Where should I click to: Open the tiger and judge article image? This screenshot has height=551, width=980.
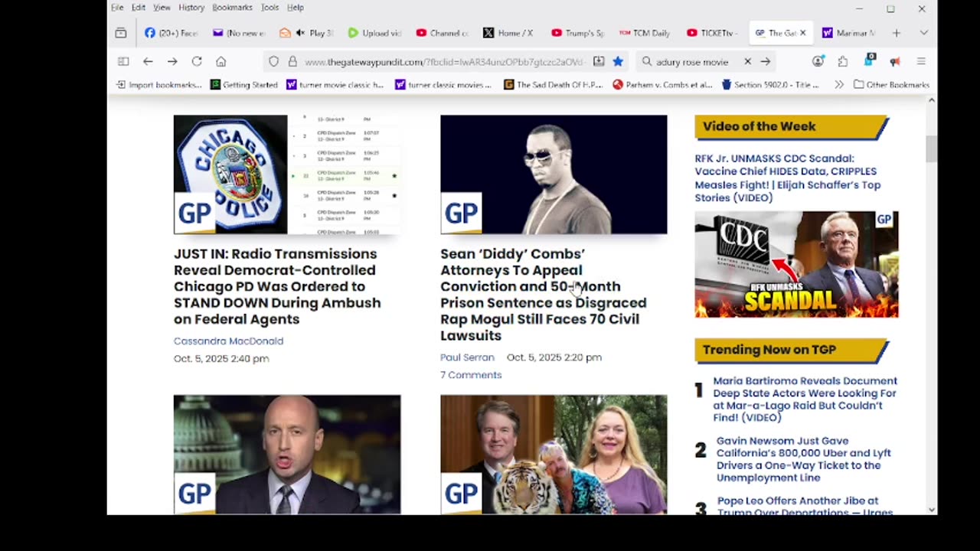[x=554, y=455]
